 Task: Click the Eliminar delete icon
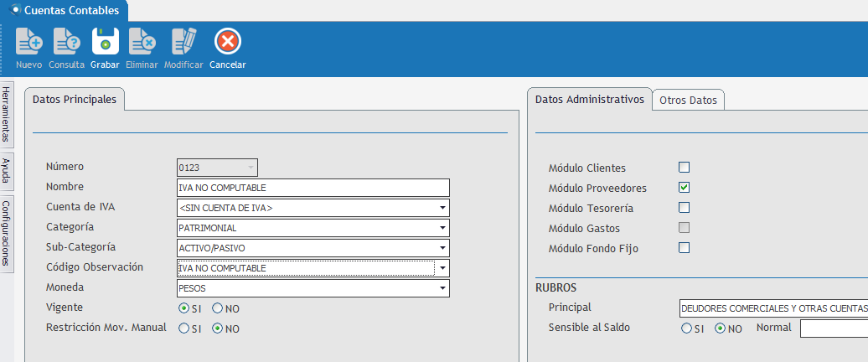coord(142,42)
